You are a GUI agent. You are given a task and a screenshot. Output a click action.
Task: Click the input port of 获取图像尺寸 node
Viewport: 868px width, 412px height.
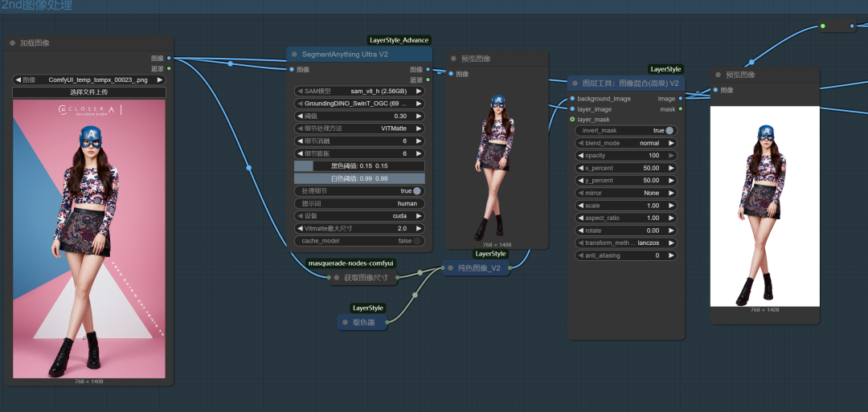click(328, 278)
